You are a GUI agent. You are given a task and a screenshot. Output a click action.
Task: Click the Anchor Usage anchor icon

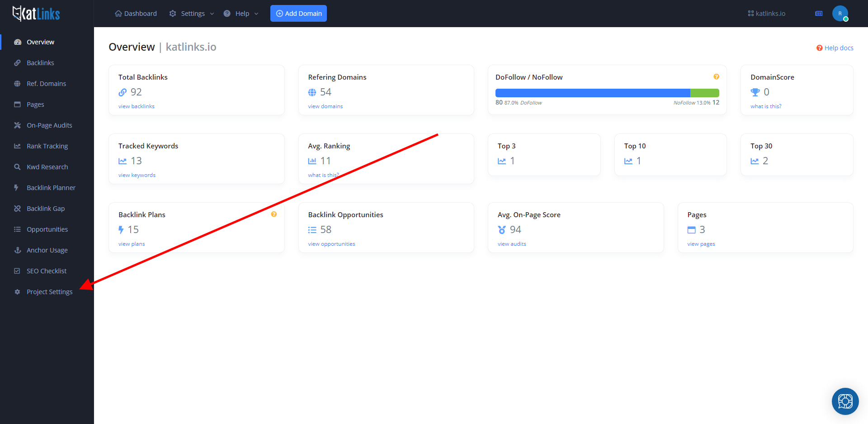(x=18, y=250)
